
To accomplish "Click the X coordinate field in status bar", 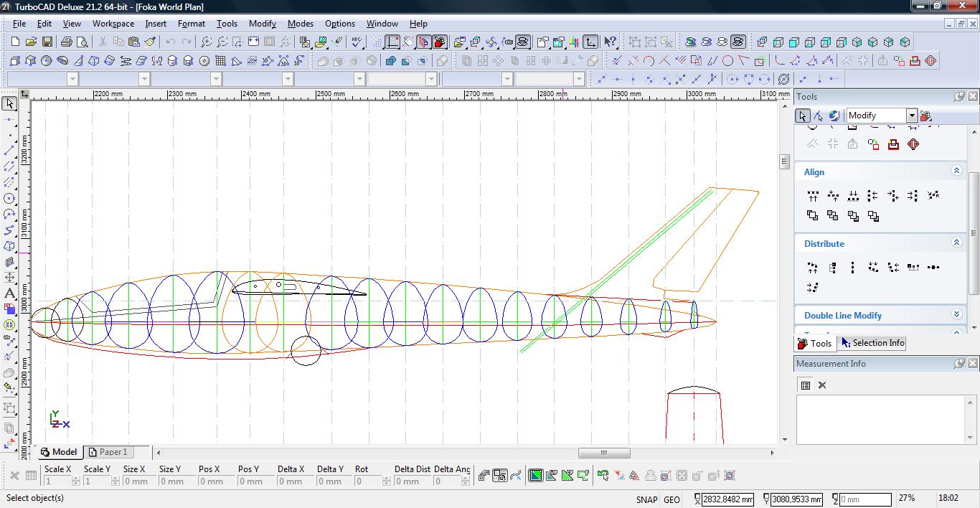I will [727, 499].
